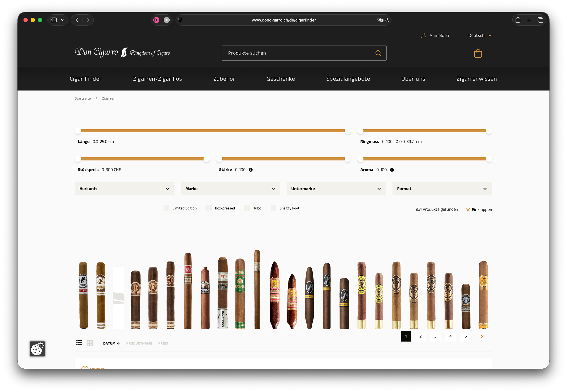Image resolution: width=567 pixels, height=392 pixels.
Task: Open the Zubehör menu
Action: [224, 79]
